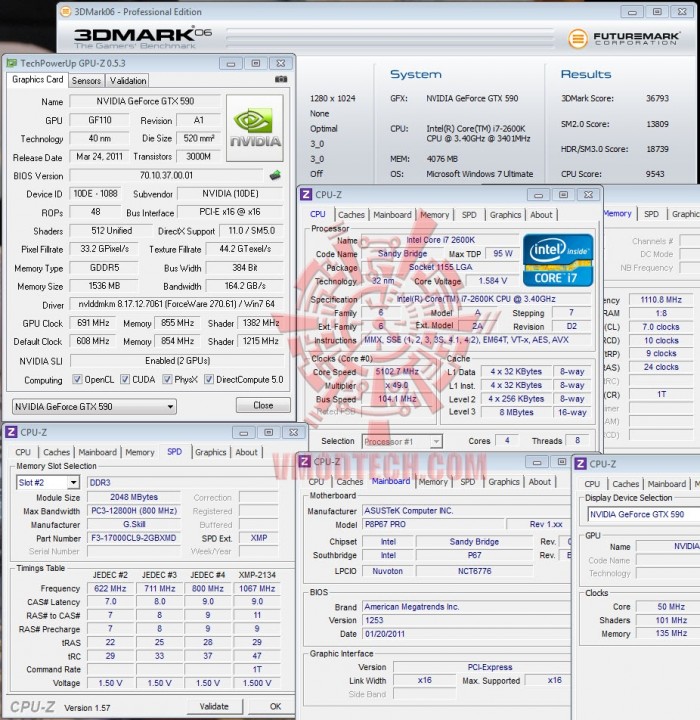Click the 3DMark Score value 36793
Viewport: 700px width, 720px height.
tap(657, 98)
